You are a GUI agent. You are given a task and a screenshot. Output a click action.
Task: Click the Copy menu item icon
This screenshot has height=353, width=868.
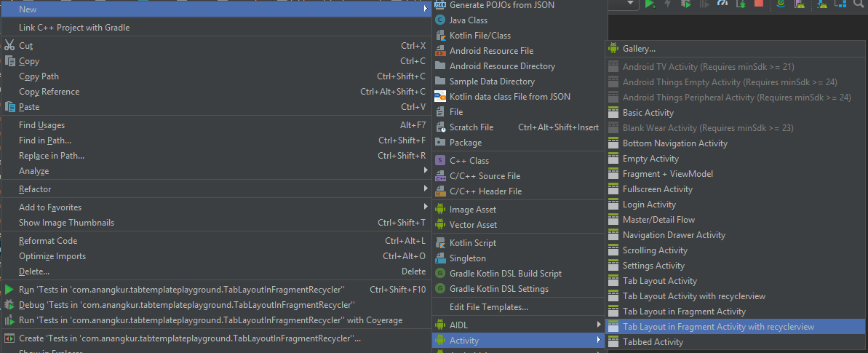coord(10,61)
